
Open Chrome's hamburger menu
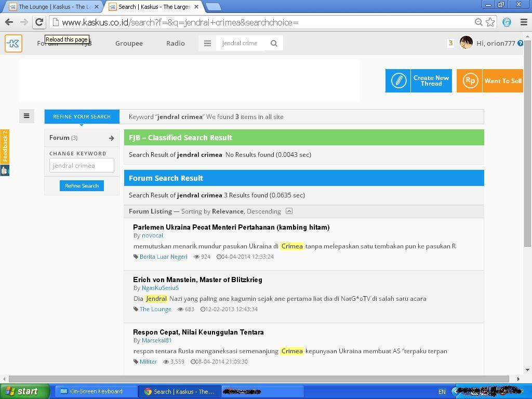(524, 22)
